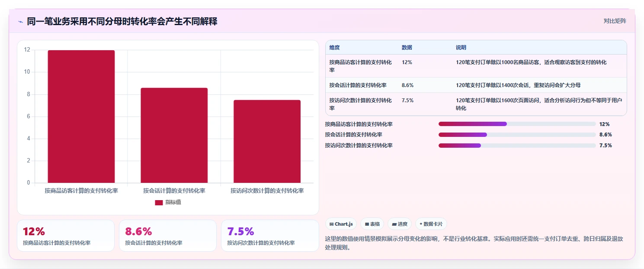Image resolution: width=644 pixels, height=269 pixels.
Task: Click the 按商品访客计算的支付转化率 chart bar
Action: coord(81,117)
